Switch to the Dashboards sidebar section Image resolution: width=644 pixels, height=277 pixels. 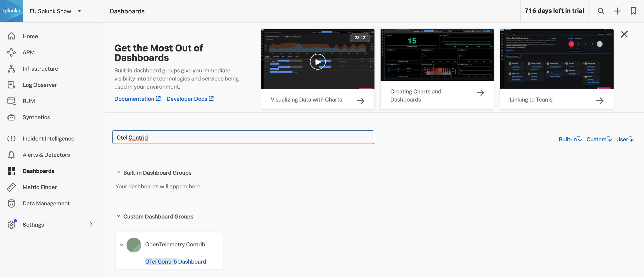pyautogui.click(x=39, y=171)
